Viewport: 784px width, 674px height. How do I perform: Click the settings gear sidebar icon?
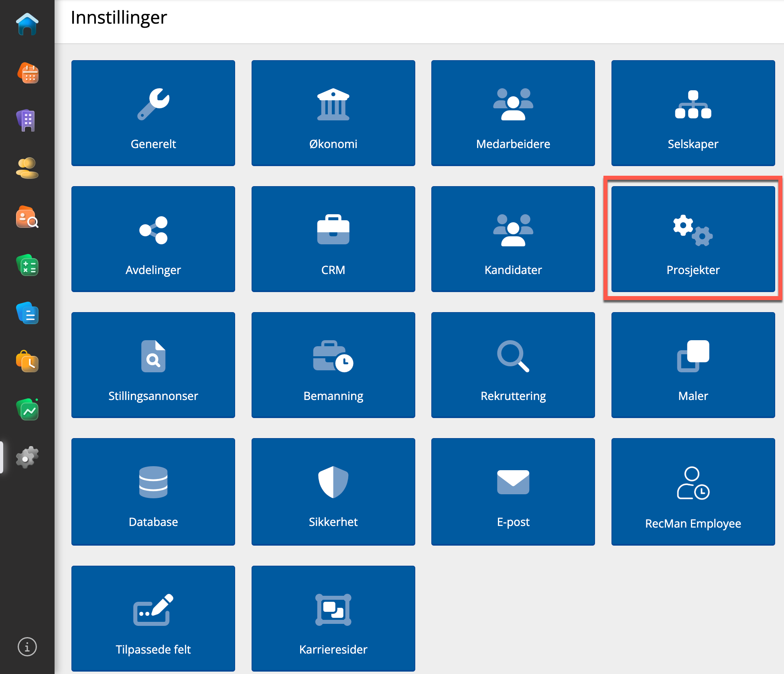pyautogui.click(x=27, y=457)
